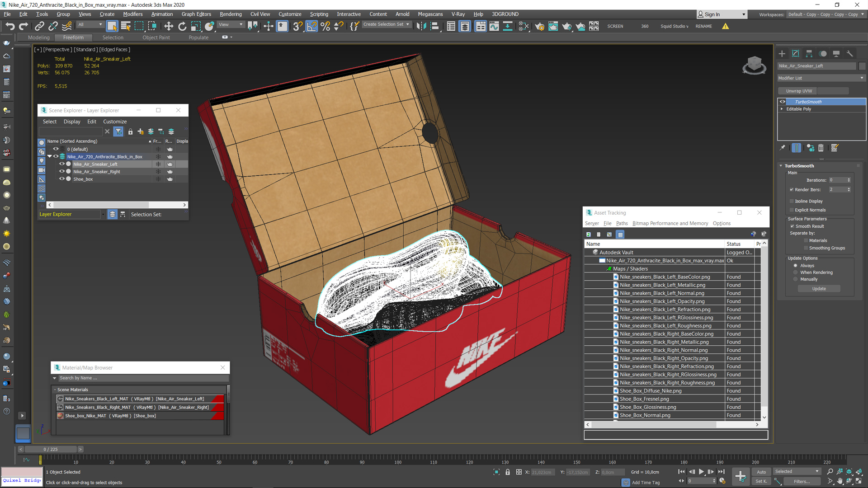This screenshot has width=868, height=488.
Task: Toggle Explicit Normals checkbox
Action: click(x=792, y=210)
